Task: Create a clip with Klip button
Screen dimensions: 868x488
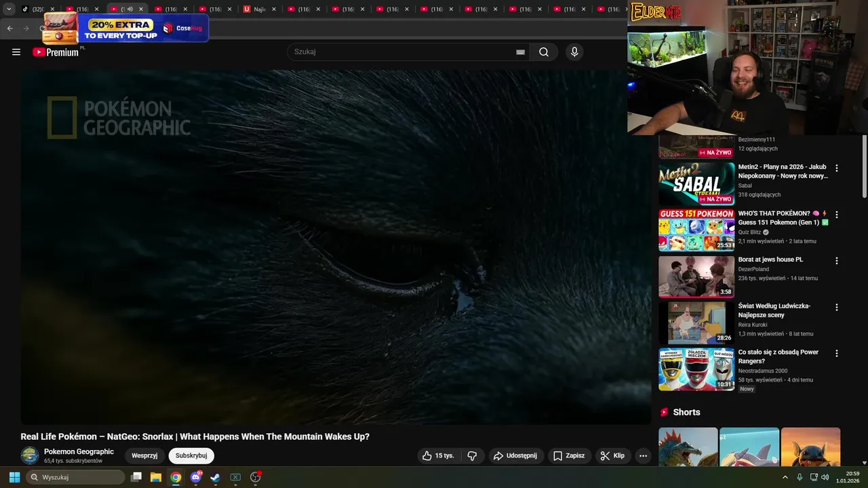Action: point(613,455)
